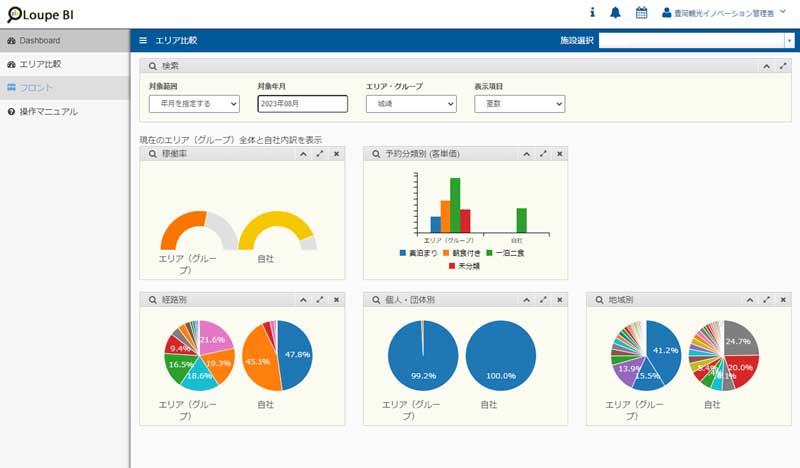This screenshot has width=800, height=468.
Task: Click the info icon in top bar
Action: pyautogui.click(x=592, y=13)
